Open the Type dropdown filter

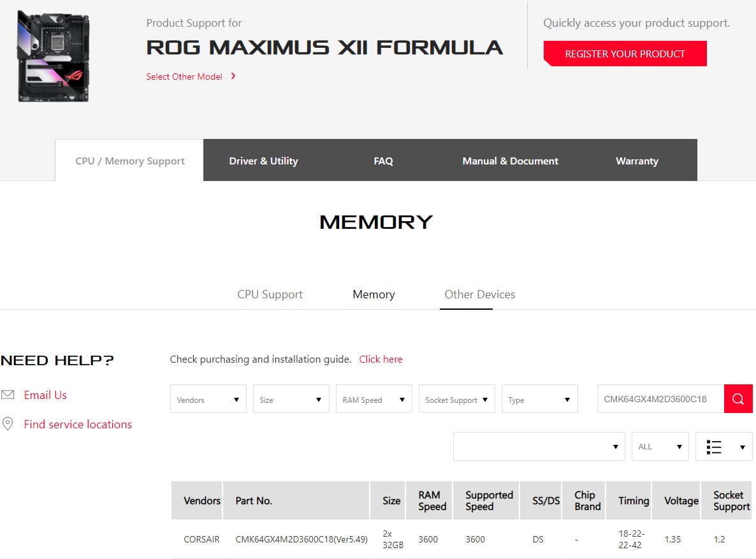tap(540, 399)
